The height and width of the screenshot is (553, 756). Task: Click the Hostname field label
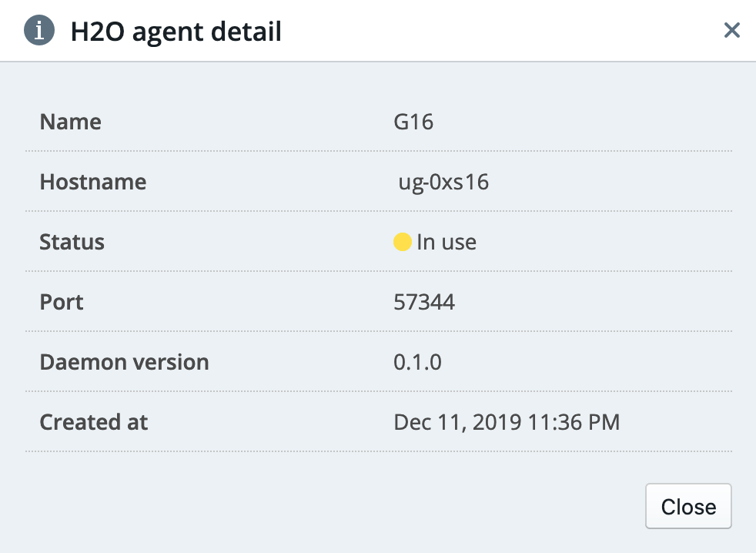[x=93, y=182]
